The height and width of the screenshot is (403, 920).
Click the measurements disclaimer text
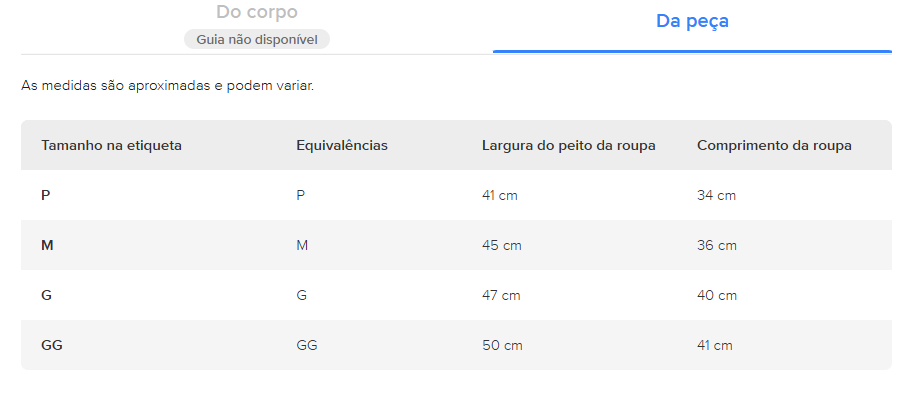(x=168, y=86)
